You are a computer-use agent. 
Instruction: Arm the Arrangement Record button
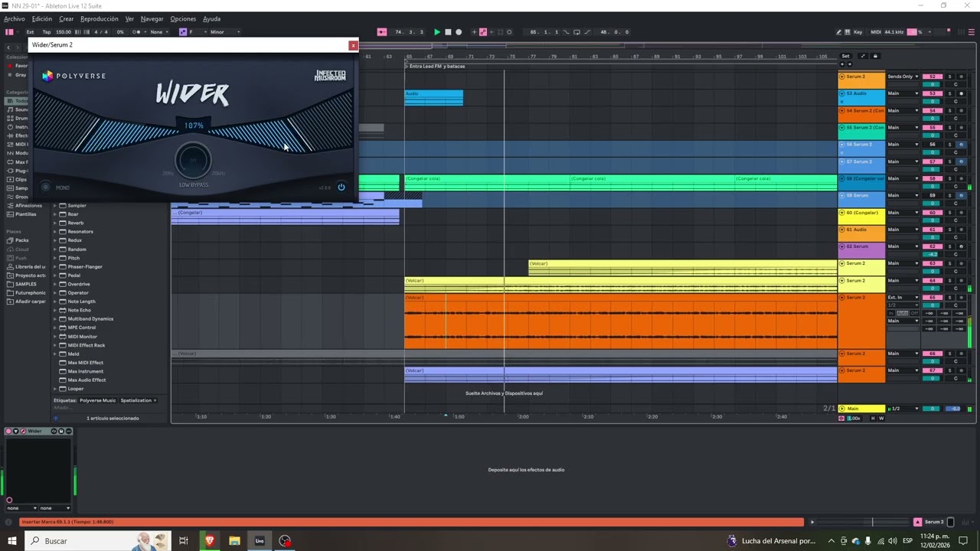coord(459,32)
